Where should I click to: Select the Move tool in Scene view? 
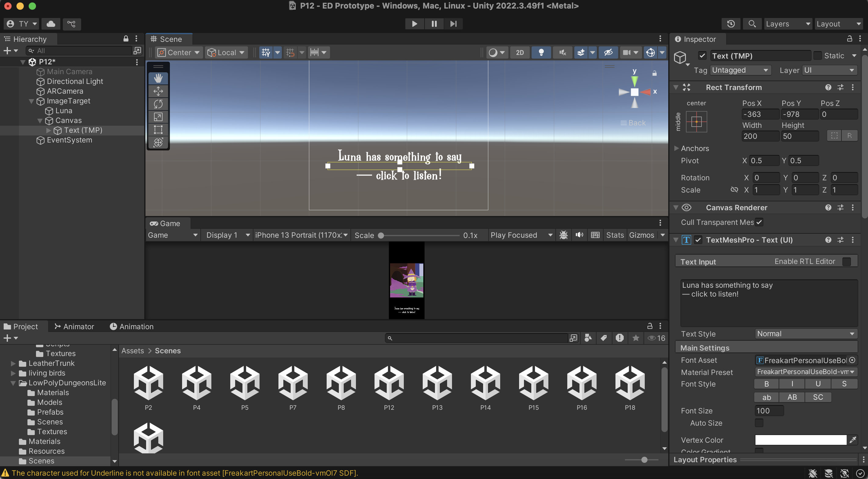(158, 91)
